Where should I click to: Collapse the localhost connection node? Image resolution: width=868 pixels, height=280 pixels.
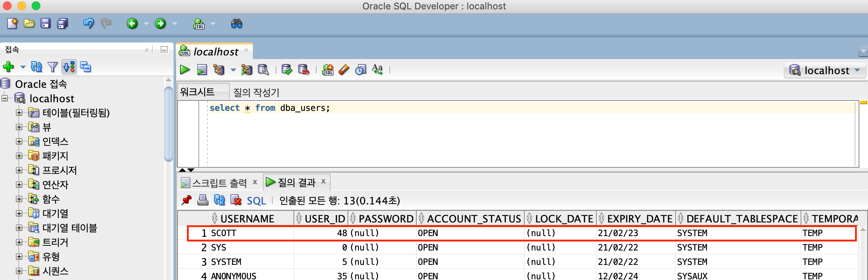point(5,98)
